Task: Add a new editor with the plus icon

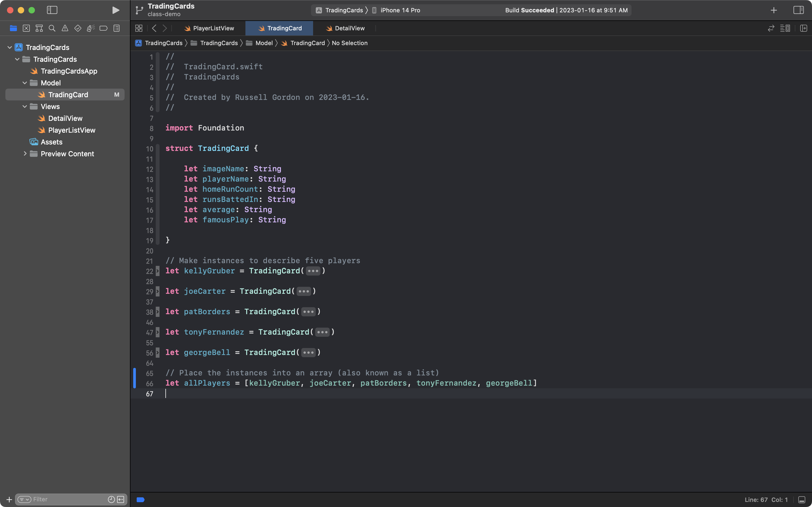Action: click(774, 10)
